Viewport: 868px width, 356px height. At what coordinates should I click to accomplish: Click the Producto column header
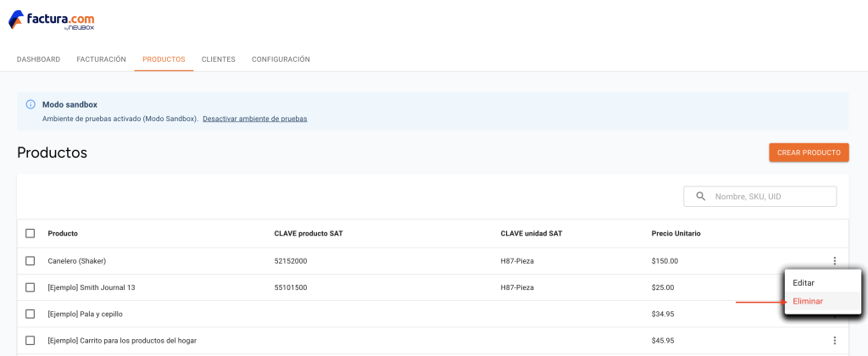click(63, 234)
